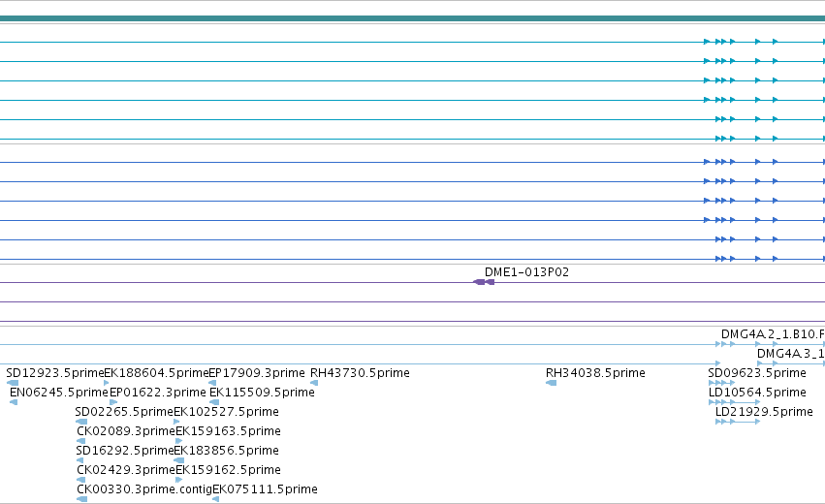Viewport: 825px width, 504px height.
Task: Click the RH43730.5prime label
Action: click(360, 373)
